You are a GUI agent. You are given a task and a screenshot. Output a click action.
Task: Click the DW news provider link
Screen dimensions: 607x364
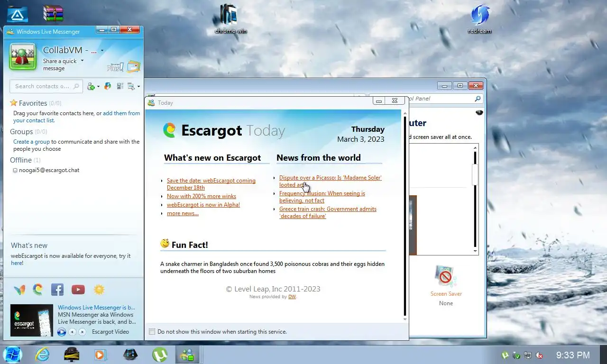tap(292, 297)
